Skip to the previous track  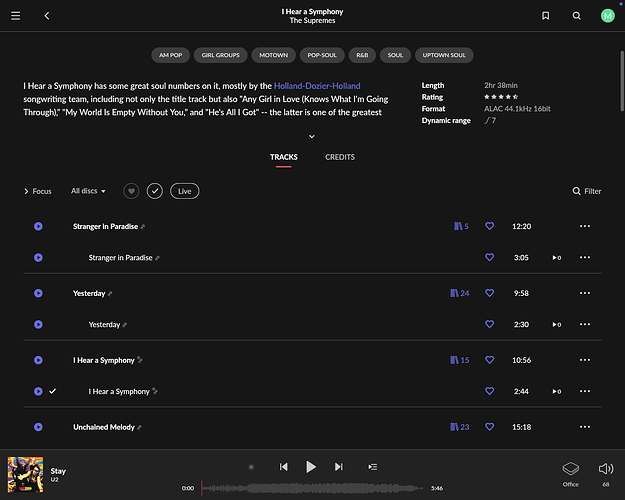[x=283, y=467]
